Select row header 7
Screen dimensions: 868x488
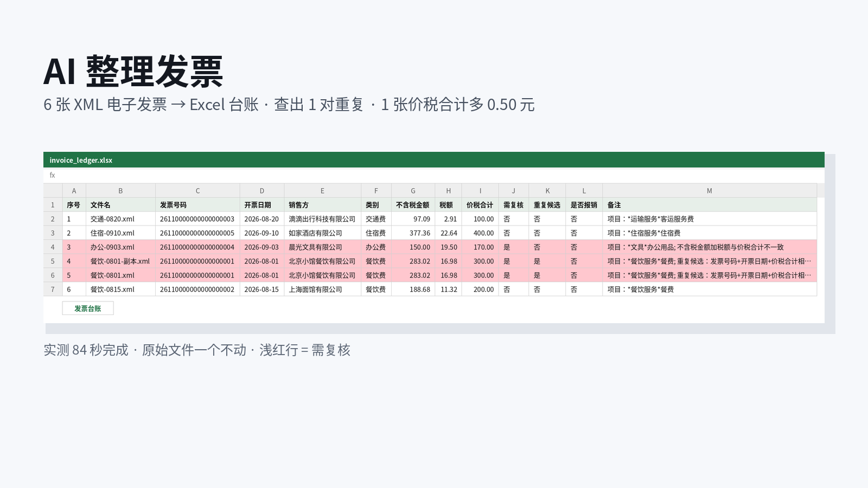[x=53, y=290]
